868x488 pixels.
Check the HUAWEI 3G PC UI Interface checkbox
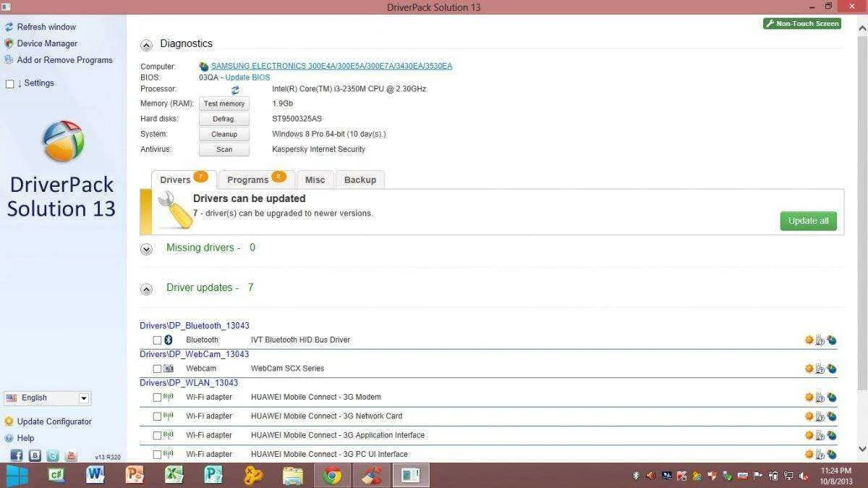click(157, 455)
